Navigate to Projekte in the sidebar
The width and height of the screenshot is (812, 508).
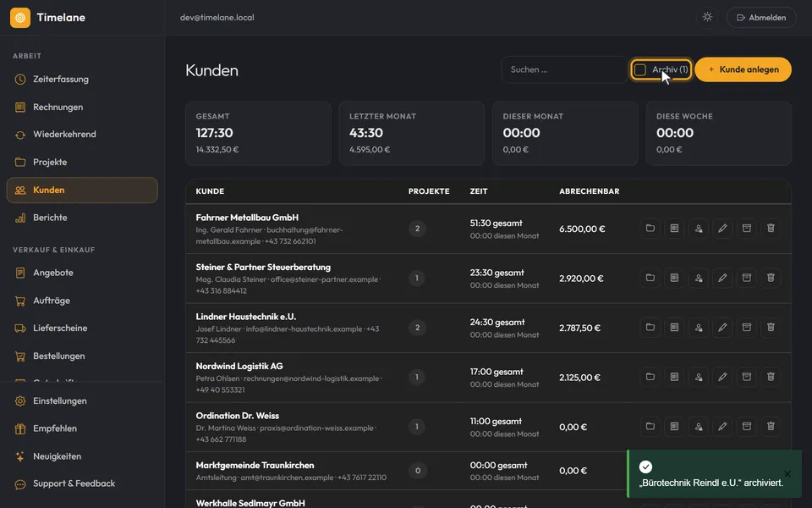[82, 163]
